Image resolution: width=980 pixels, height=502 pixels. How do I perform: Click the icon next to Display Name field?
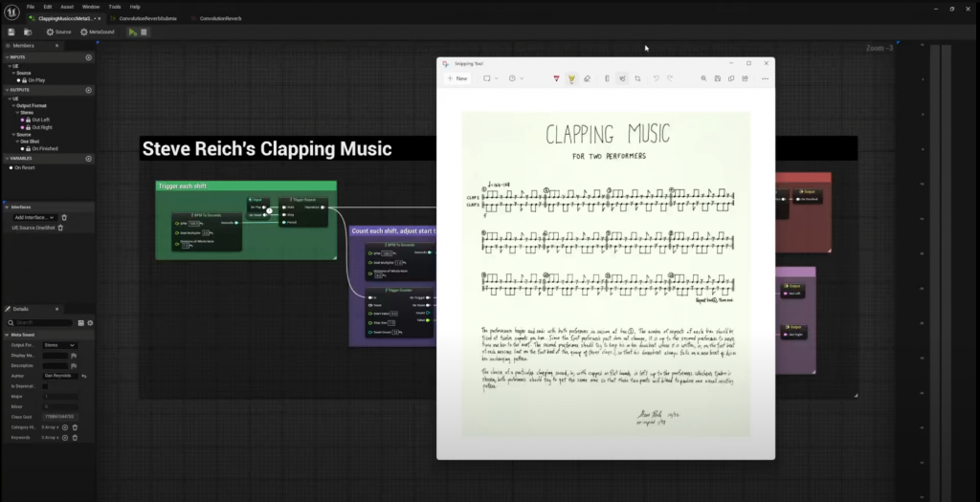click(x=74, y=356)
